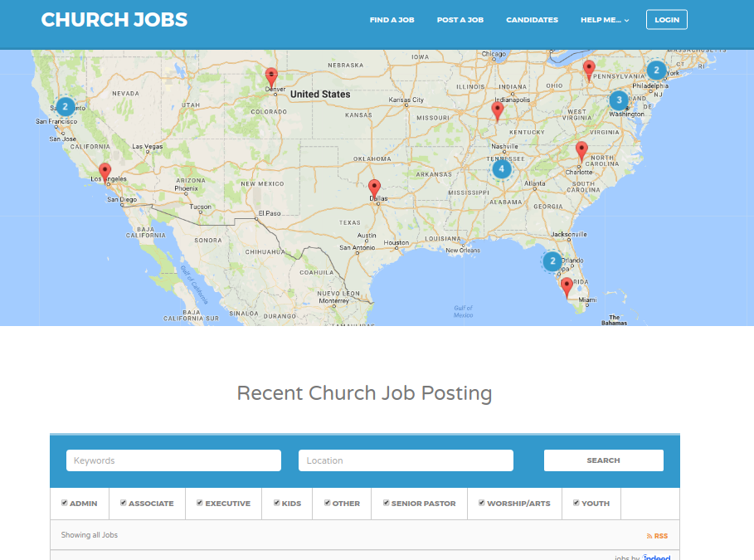The image size is (754, 560).
Task: Click the LOGIN button
Action: tap(666, 20)
